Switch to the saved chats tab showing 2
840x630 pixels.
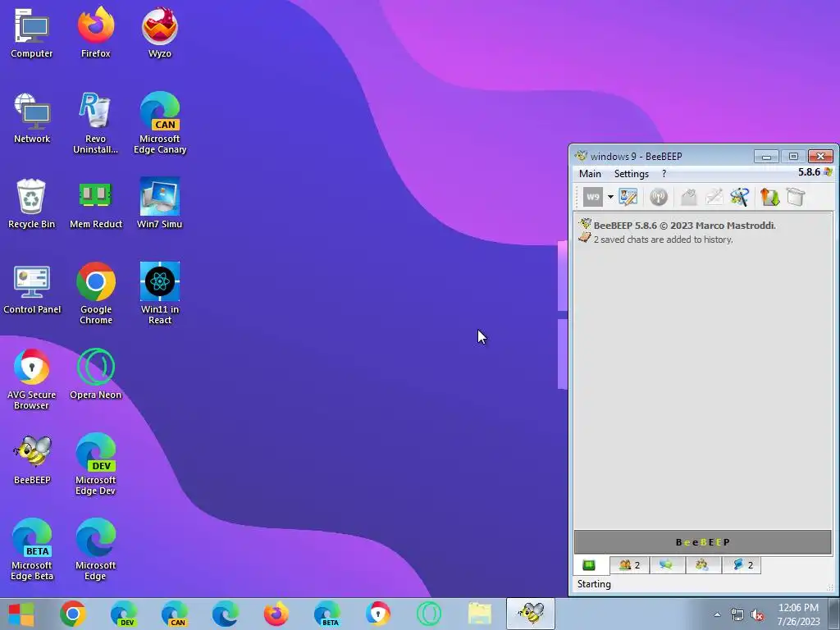tap(741, 564)
